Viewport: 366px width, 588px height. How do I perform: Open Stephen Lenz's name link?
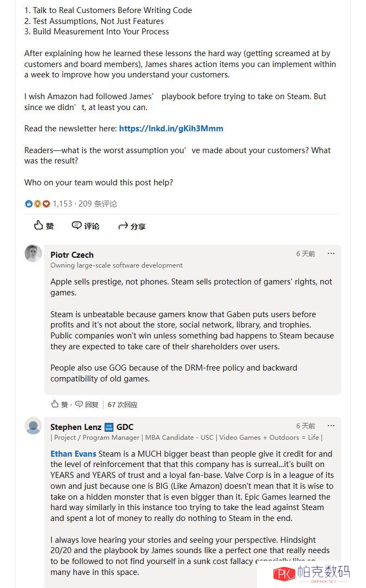click(76, 427)
